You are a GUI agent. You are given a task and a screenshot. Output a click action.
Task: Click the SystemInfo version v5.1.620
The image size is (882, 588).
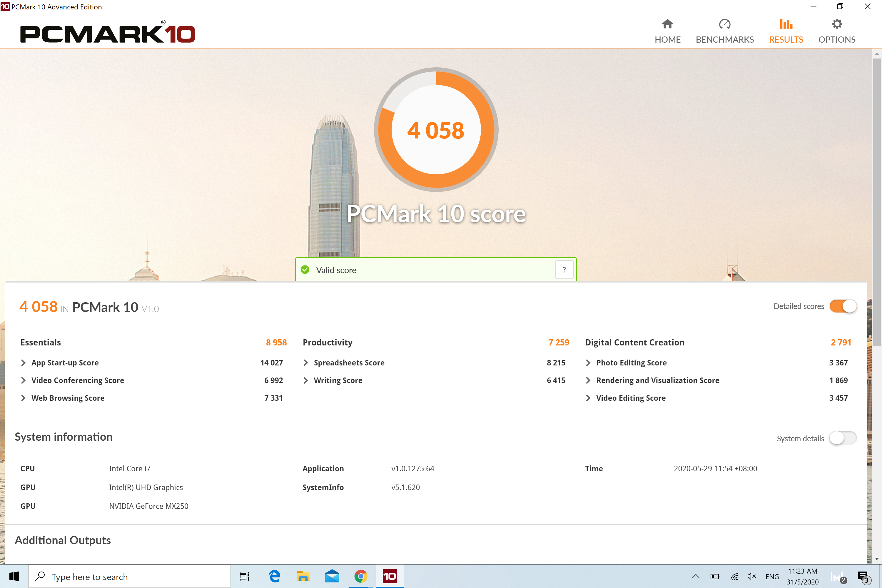(405, 487)
